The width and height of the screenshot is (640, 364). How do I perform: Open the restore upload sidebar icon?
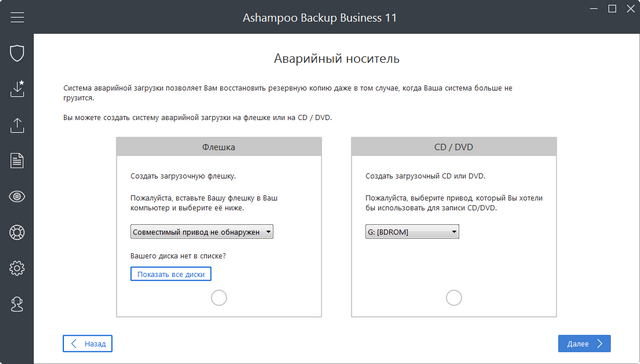(x=17, y=125)
